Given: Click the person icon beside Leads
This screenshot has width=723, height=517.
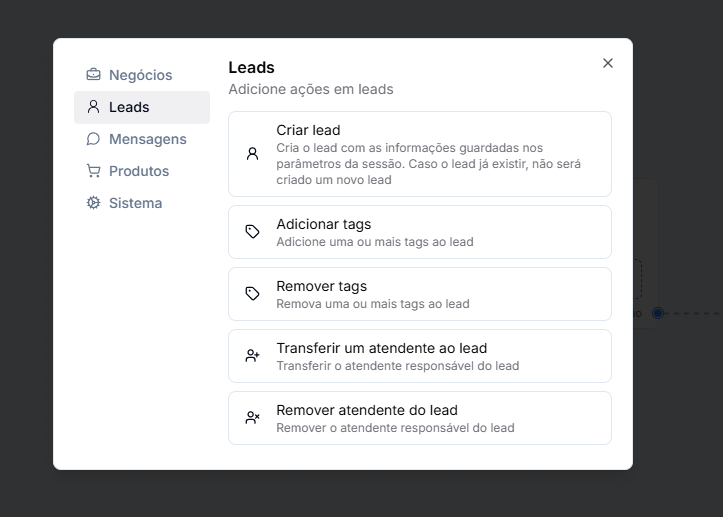Looking at the screenshot, I should point(93,107).
